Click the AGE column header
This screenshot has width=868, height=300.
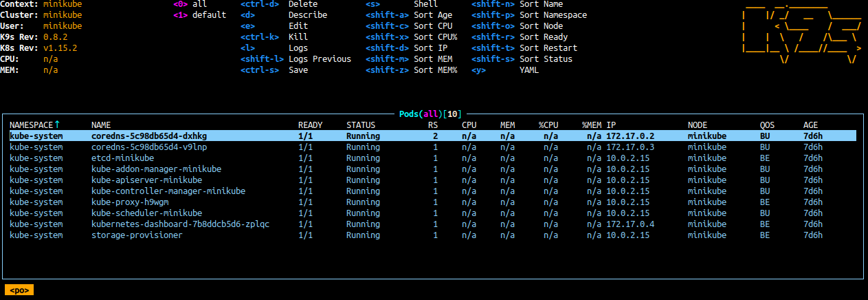point(810,125)
